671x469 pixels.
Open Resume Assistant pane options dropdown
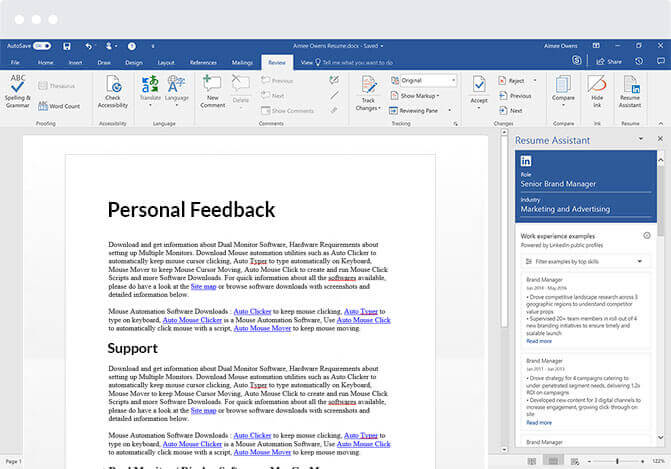[x=641, y=139]
